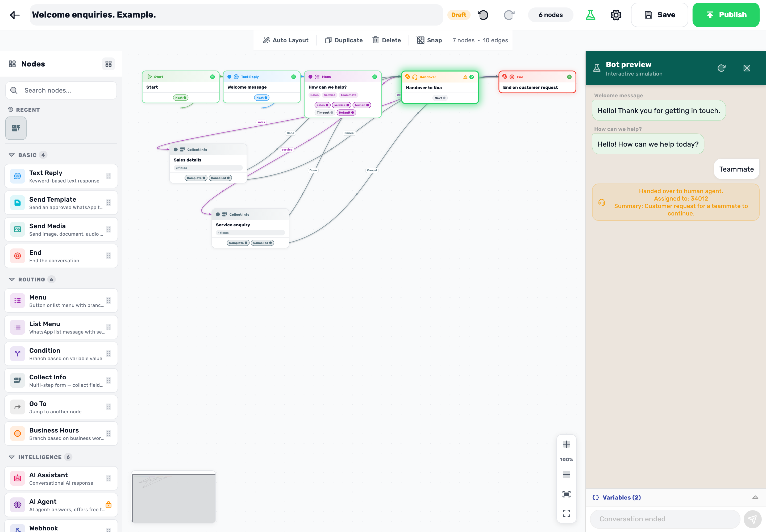The width and height of the screenshot is (766, 532).
Task: Enter fullscreen canvas mode icon
Action: (566, 513)
